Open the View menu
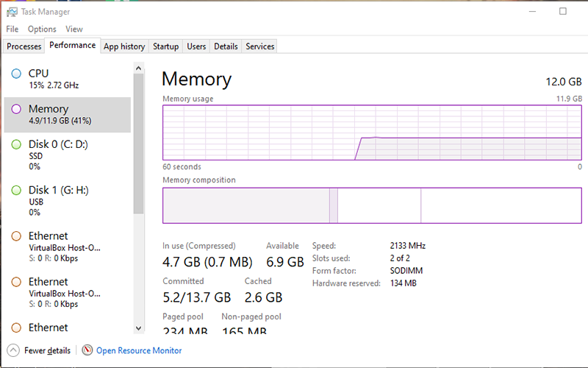This screenshot has width=588, height=368. pyautogui.click(x=74, y=29)
